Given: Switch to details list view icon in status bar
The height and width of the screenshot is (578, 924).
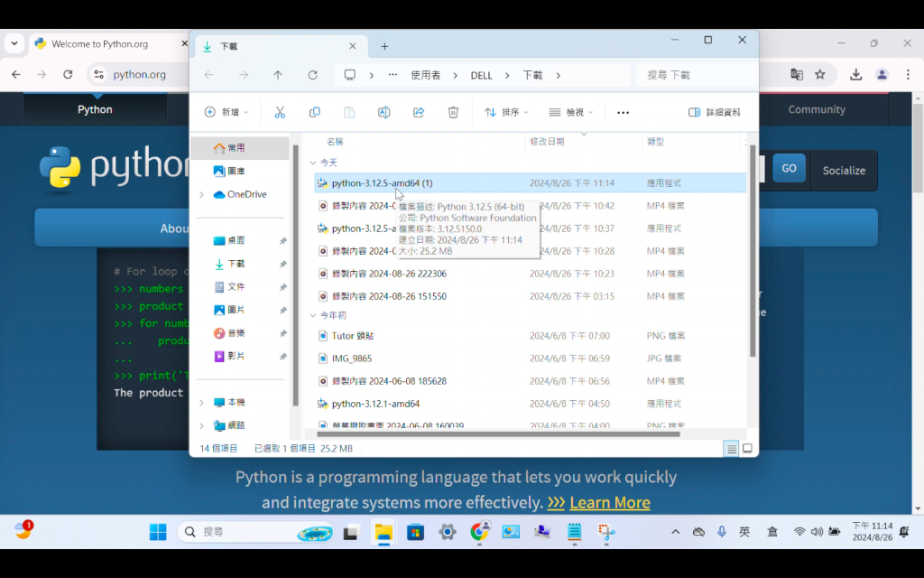Looking at the screenshot, I should pos(731,449).
